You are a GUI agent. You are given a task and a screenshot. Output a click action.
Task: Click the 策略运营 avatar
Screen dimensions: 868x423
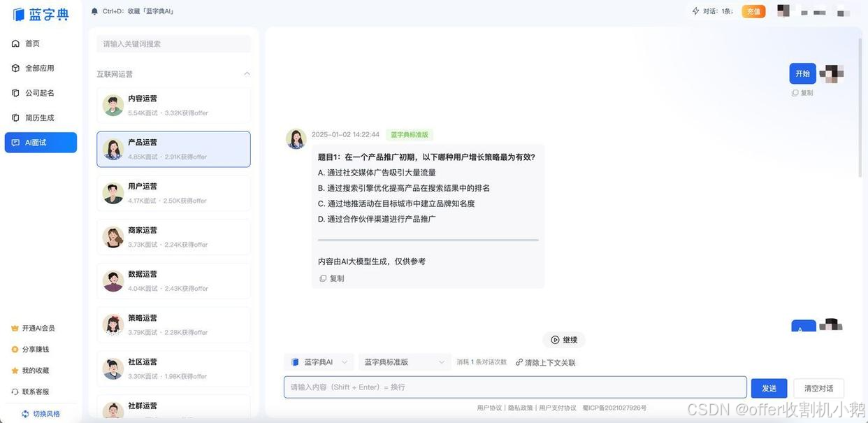point(113,324)
